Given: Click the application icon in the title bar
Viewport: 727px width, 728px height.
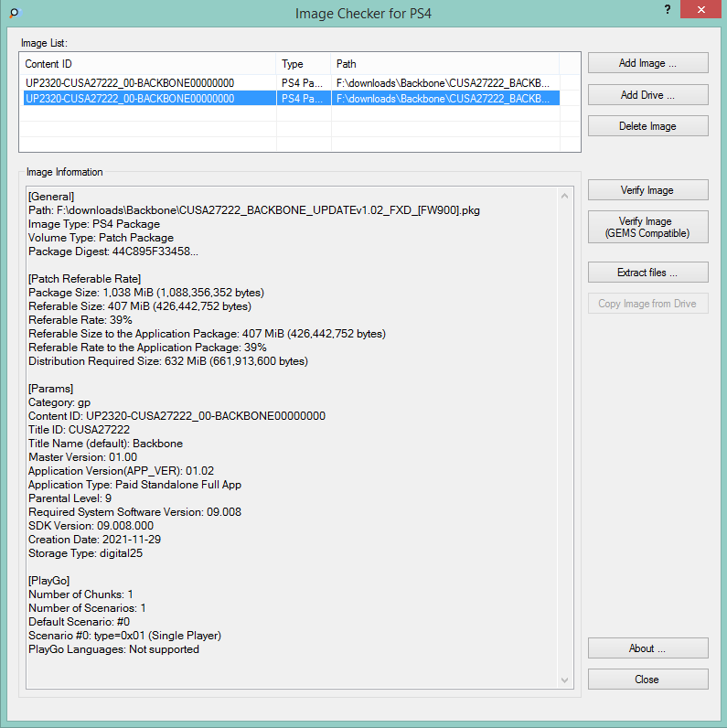Looking at the screenshot, I should coord(15,13).
